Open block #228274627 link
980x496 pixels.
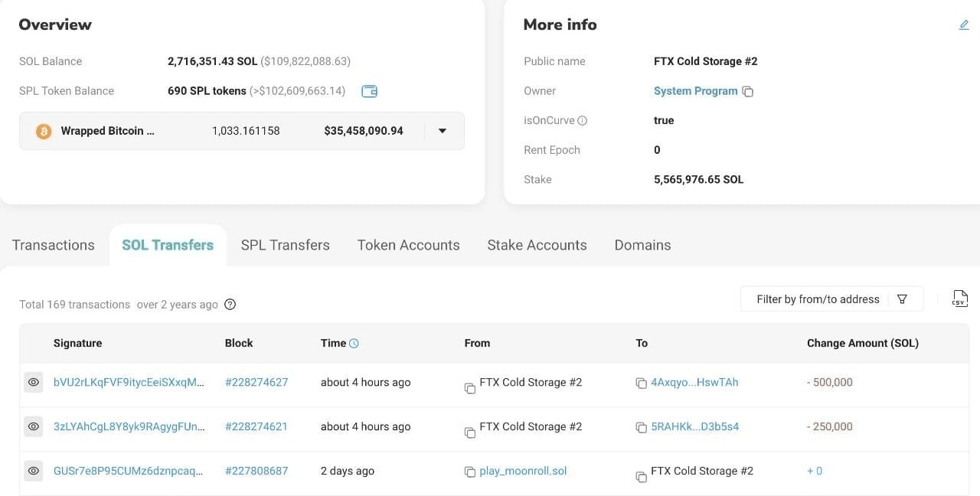point(256,382)
